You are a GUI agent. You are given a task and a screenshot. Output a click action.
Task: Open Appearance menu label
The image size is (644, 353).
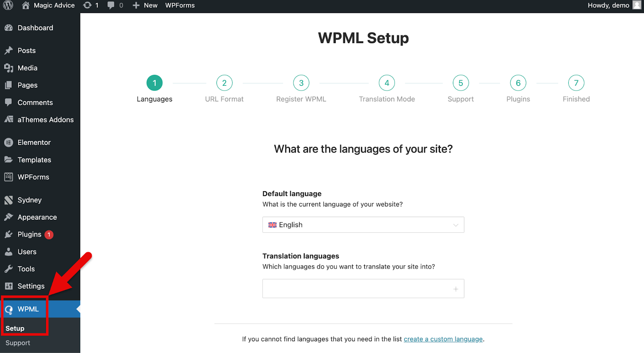pyautogui.click(x=37, y=217)
